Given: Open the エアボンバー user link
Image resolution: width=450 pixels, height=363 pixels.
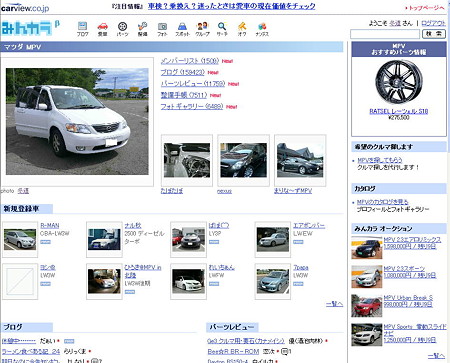Looking at the screenshot, I should (x=309, y=226).
